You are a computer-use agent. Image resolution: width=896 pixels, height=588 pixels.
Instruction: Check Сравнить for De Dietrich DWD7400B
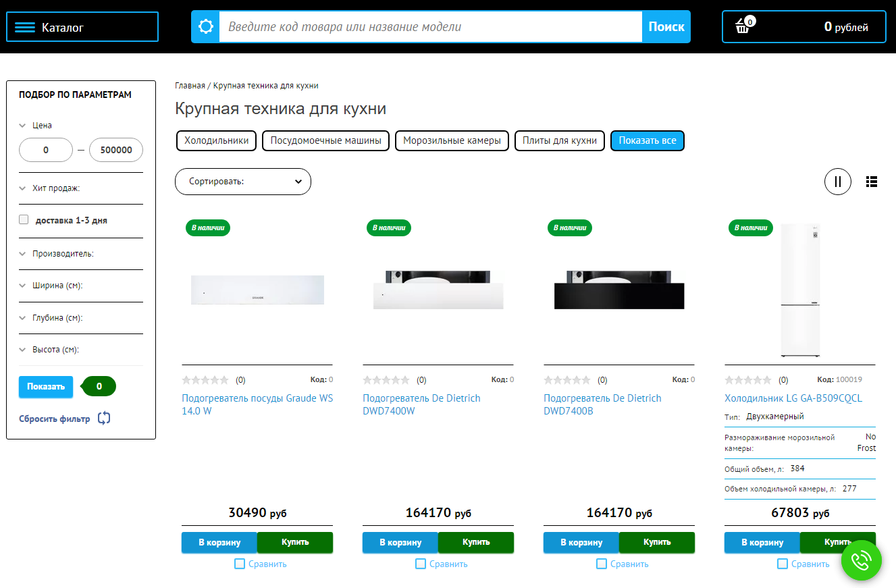click(x=602, y=564)
